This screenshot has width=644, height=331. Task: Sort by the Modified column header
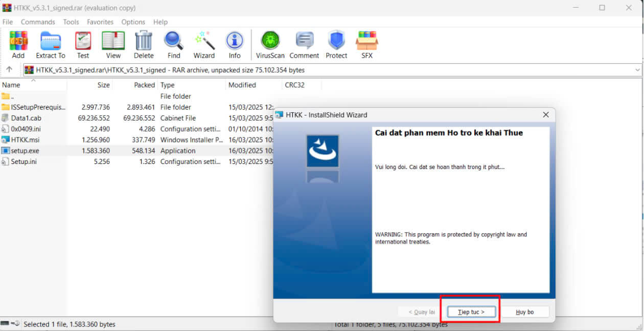[254, 85]
